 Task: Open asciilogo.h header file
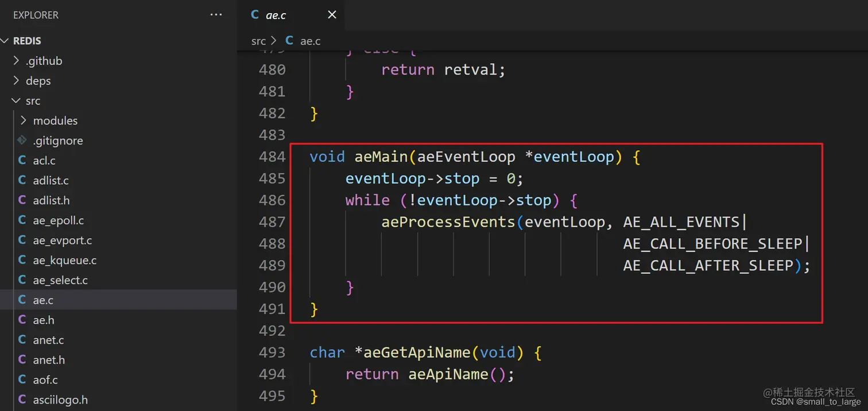(x=118, y=400)
